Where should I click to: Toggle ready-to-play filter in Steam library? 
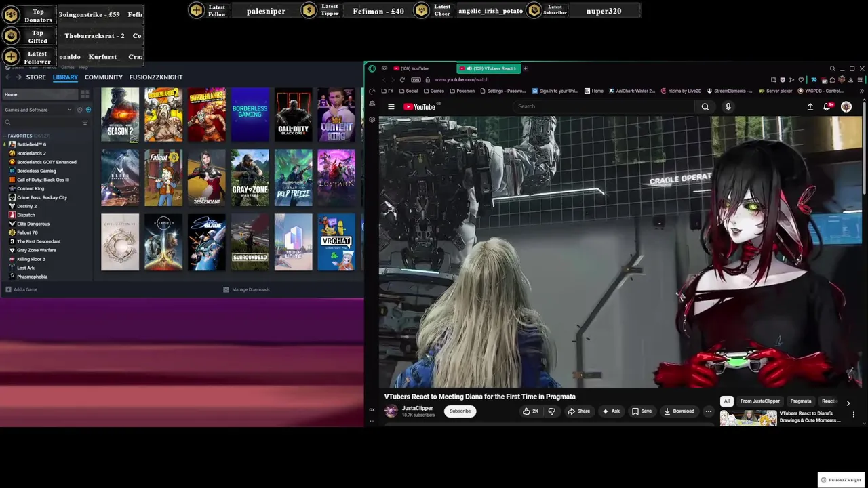[x=88, y=110]
